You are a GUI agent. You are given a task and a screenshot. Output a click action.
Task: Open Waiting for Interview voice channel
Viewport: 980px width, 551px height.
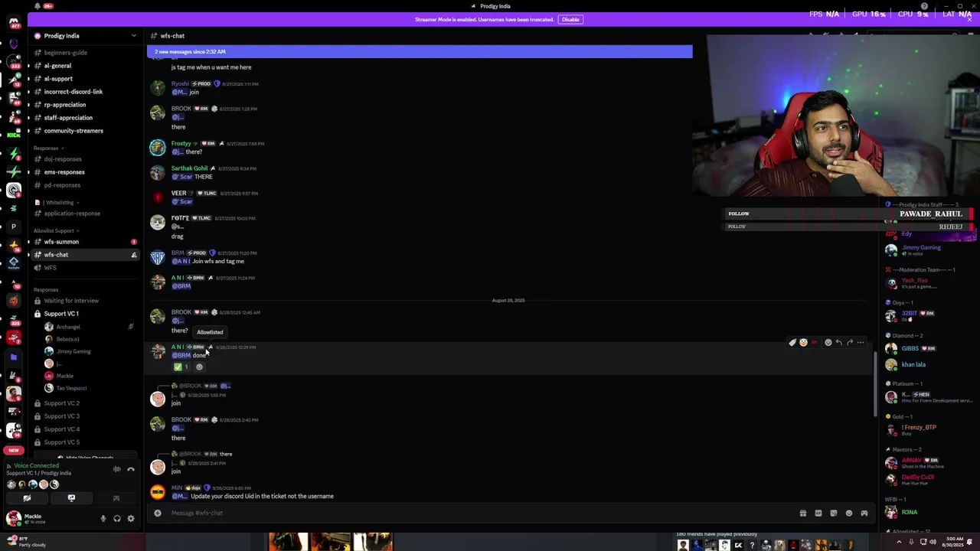pos(85,301)
